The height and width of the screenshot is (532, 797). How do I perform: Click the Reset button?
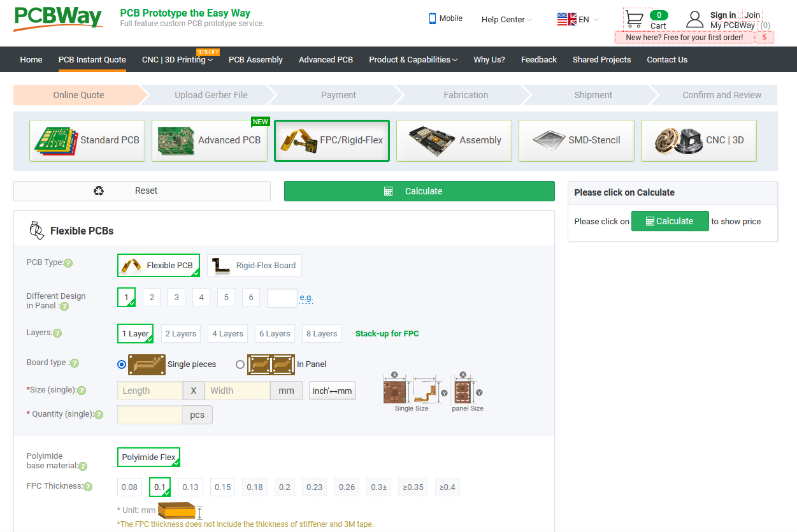(x=142, y=191)
